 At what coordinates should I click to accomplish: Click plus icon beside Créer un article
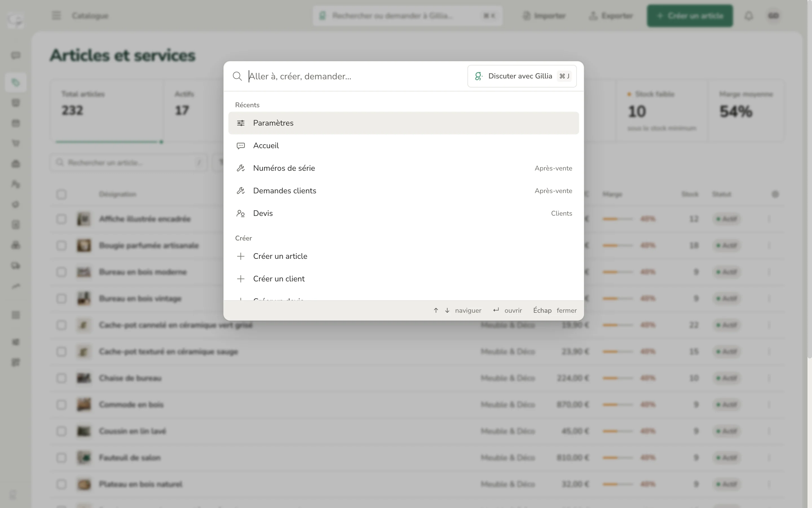(x=240, y=256)
